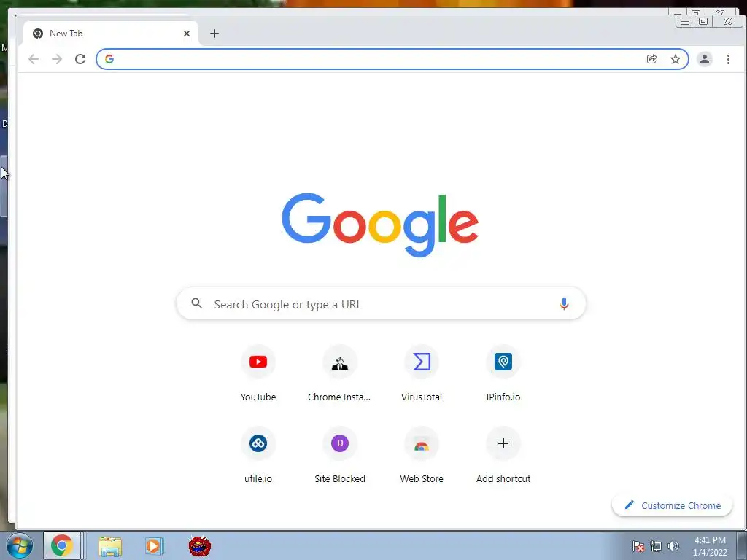Click the magnifier icon in search box
The image size is (747, 560).
[196, 303]
